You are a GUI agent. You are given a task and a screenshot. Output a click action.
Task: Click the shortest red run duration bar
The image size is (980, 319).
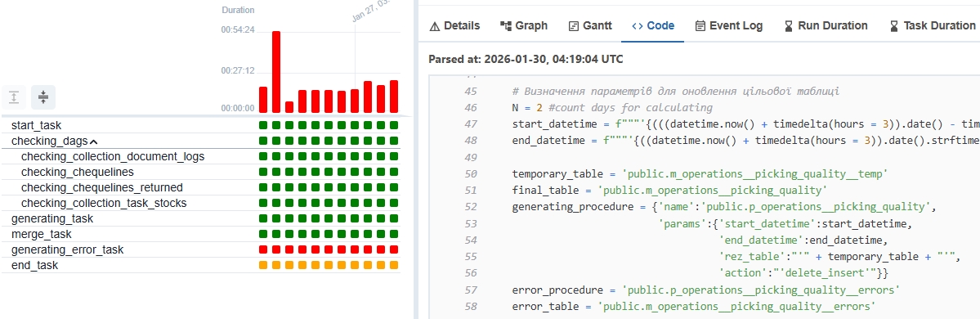pyautogui.click(x=289, y=107)
